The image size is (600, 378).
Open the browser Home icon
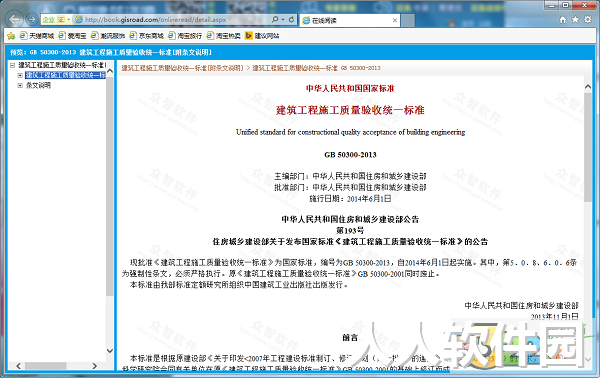tap(562, 20)
